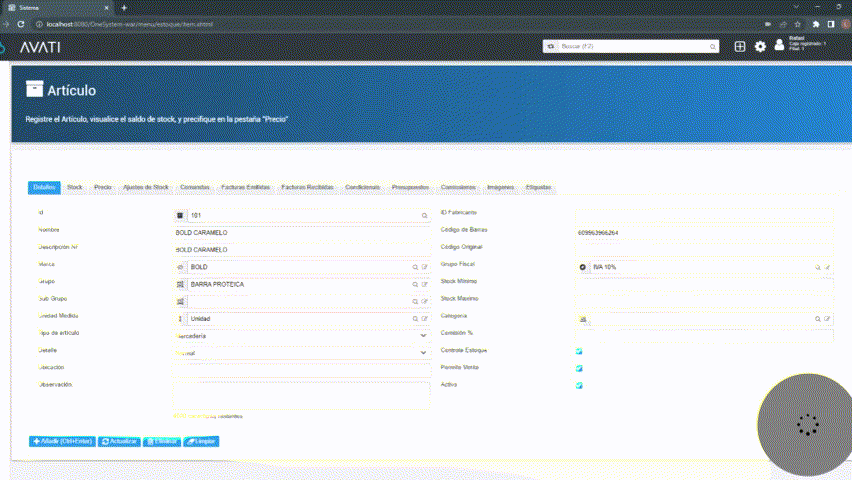852x480 pixels.
Task: Toggle the Controla Estoque checkbox
Action: [x=579, y=351]
